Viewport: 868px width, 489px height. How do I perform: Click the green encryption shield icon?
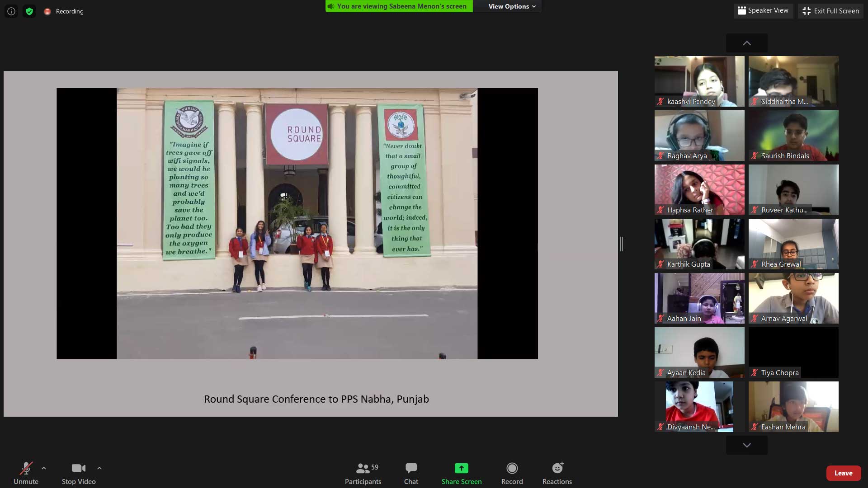pyautogui.click(x=29, y=11)
